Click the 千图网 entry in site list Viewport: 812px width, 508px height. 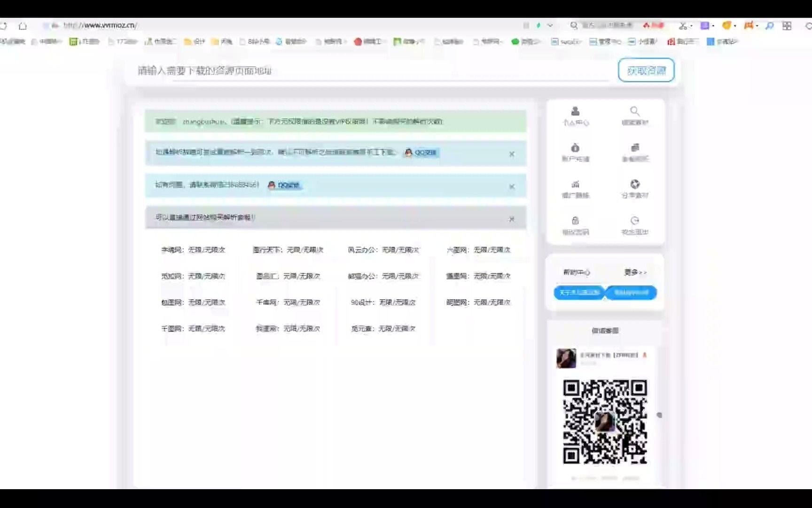coord(193,329)
